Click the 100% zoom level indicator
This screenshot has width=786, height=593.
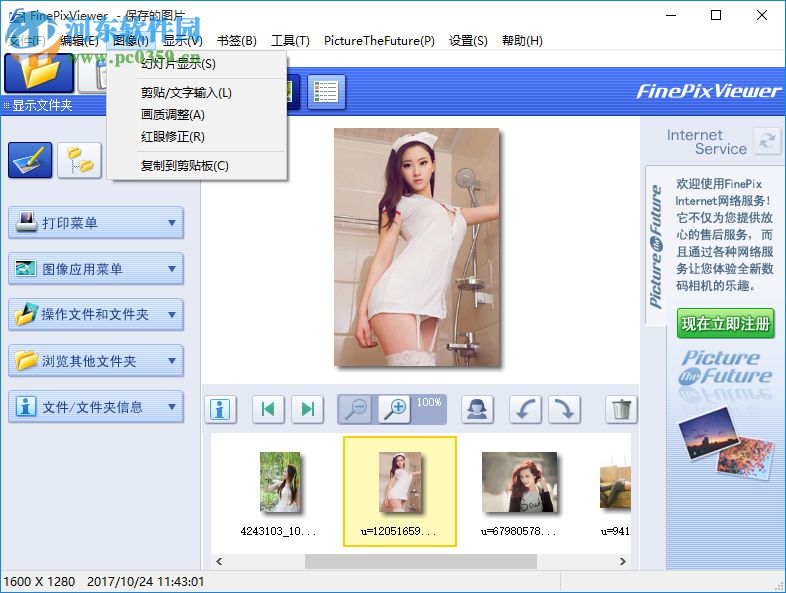tap(429, 402)
